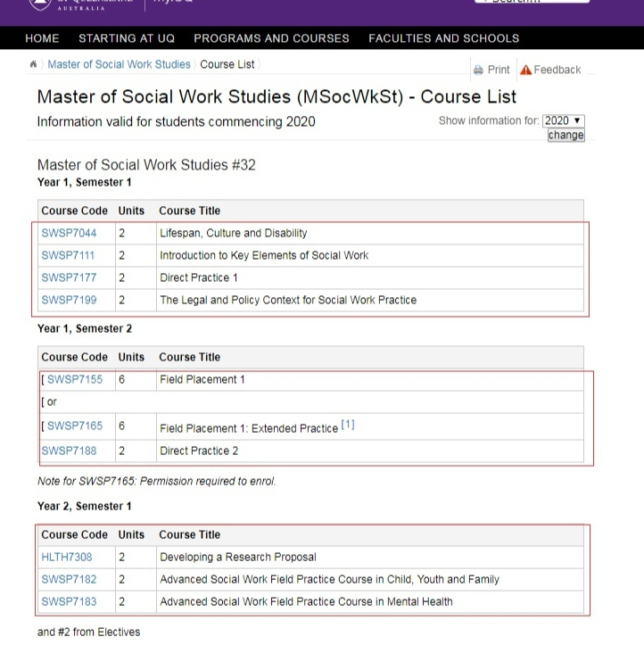Open the SWSP7111 course link

69,255
